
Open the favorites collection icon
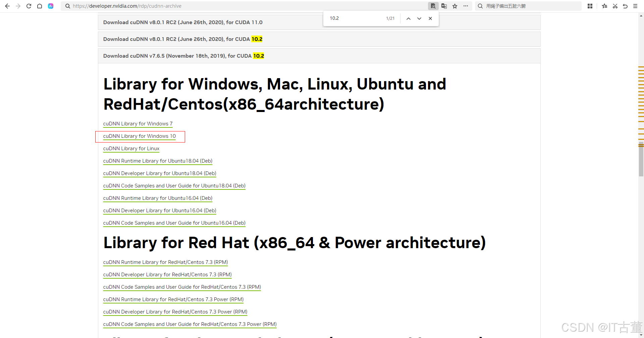coord(604,6)
